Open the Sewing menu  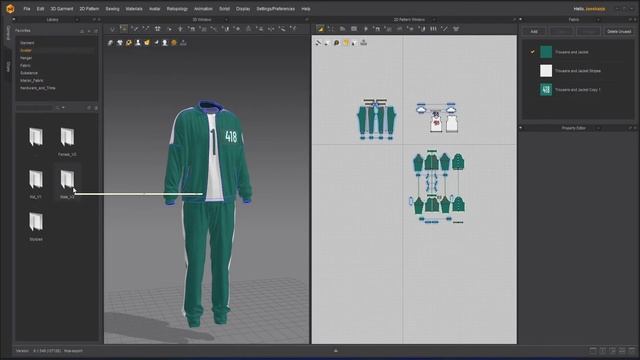(112, 9)
